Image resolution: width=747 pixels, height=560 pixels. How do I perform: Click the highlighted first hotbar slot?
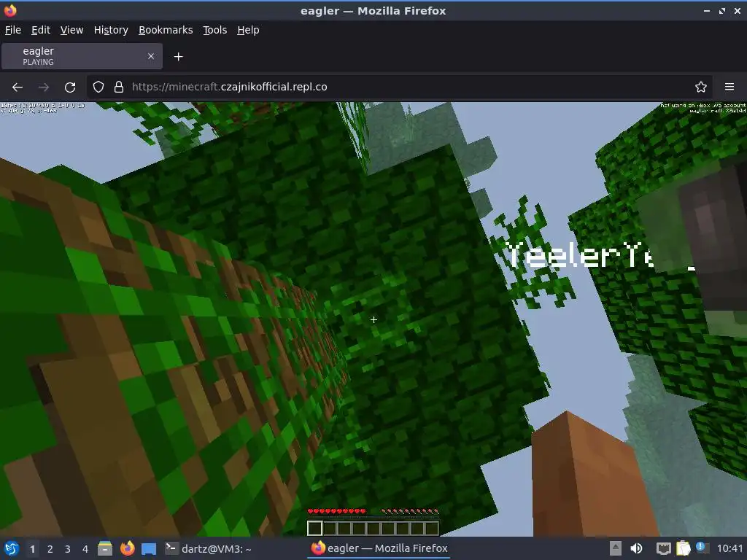click(x=315, y=528)
